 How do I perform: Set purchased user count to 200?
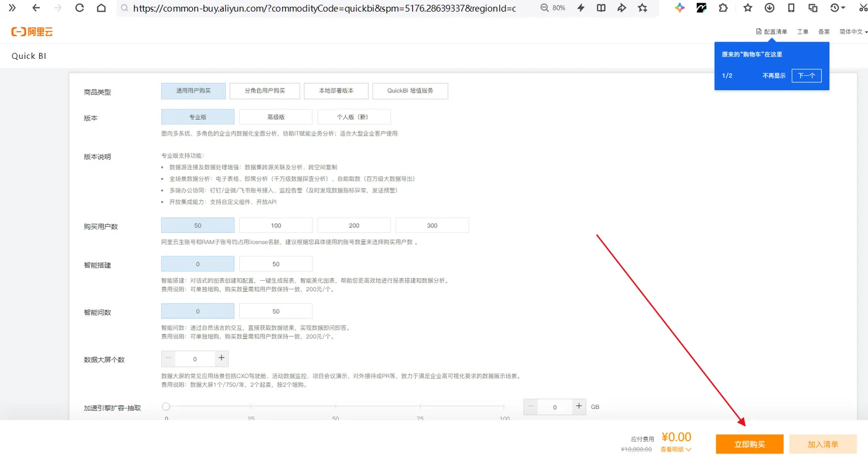point(354,226)
